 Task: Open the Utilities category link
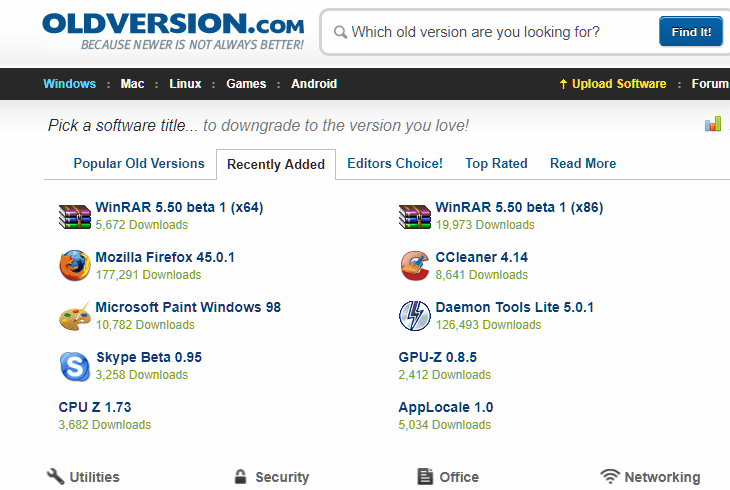point(95,477)
